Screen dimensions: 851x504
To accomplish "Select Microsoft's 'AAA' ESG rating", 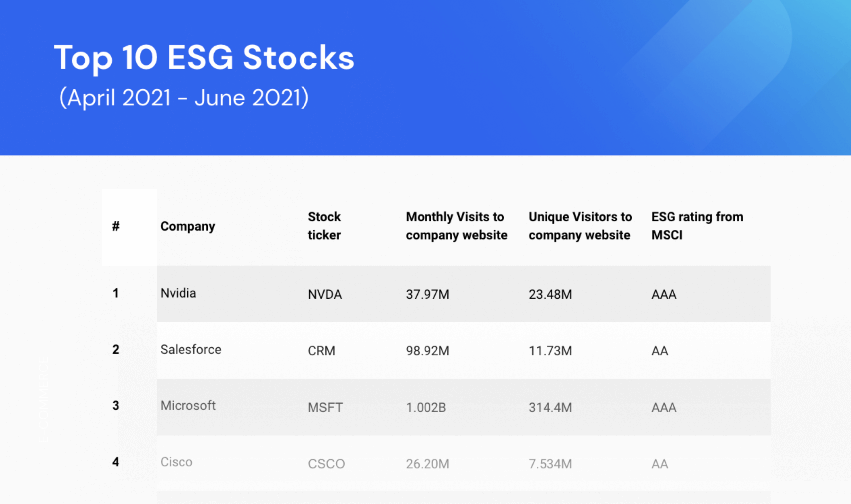I will tap(664, 408).
